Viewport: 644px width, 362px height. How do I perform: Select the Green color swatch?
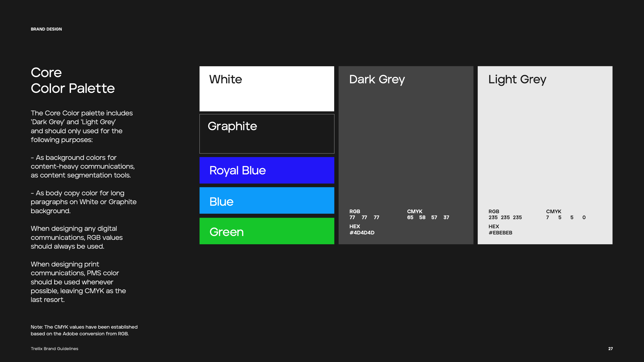point(267,231)
